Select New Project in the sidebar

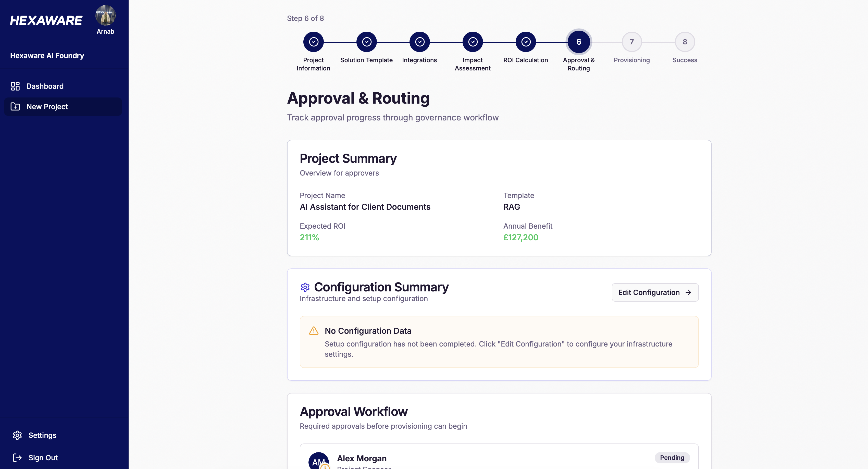coord(47,106)
